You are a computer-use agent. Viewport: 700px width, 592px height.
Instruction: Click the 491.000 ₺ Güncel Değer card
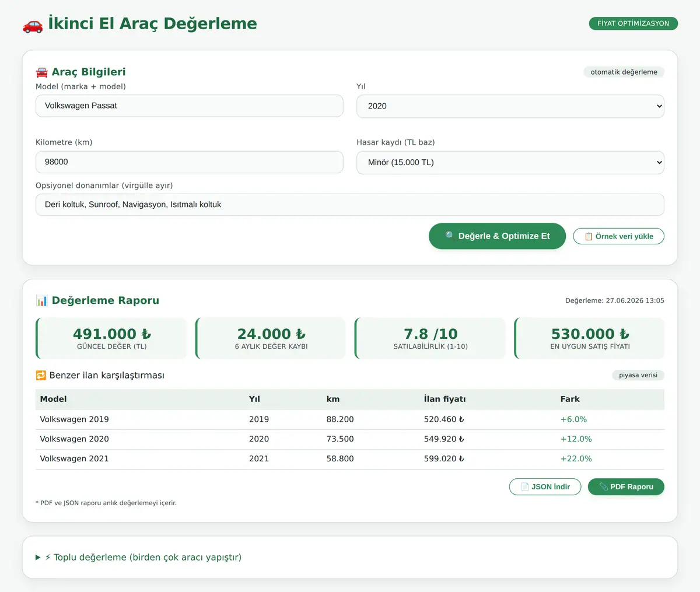click(x=111, y=338)
